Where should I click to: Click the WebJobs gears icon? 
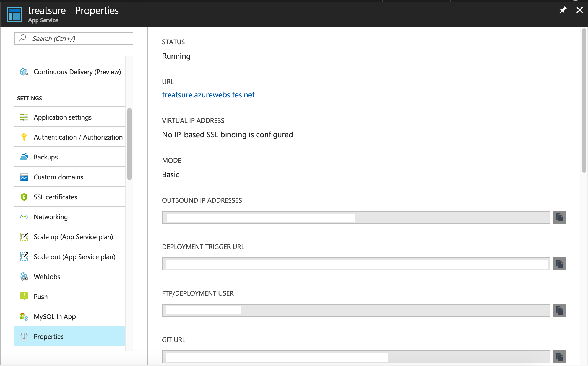tap(24, 277)
